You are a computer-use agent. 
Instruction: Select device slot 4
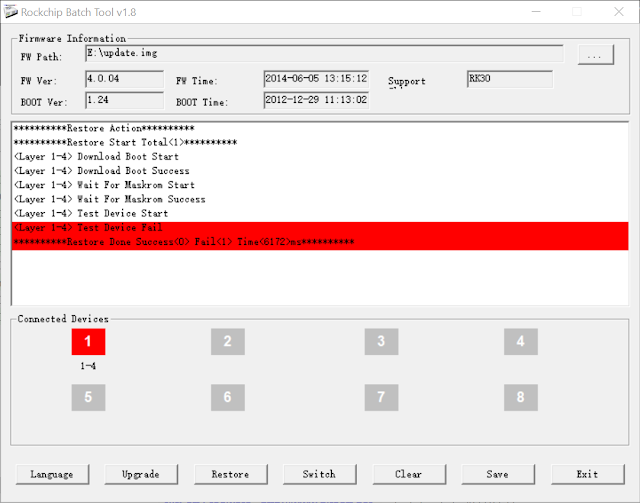point(521,342)
